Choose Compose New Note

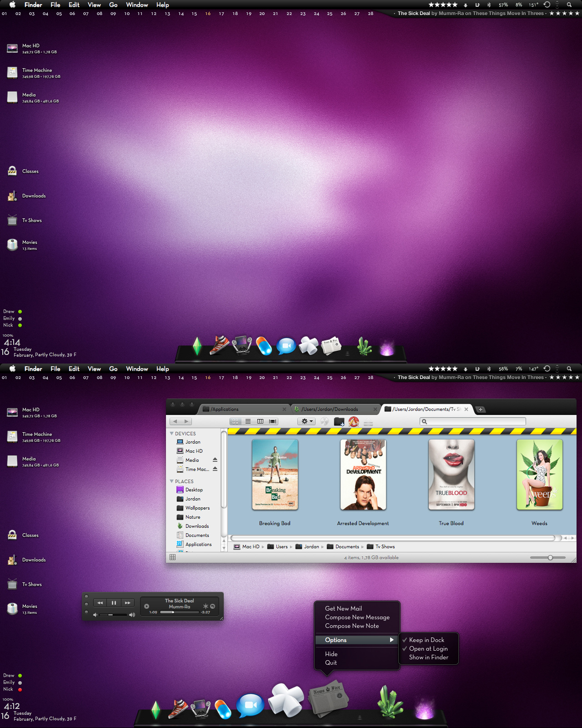tap(357, 626)
